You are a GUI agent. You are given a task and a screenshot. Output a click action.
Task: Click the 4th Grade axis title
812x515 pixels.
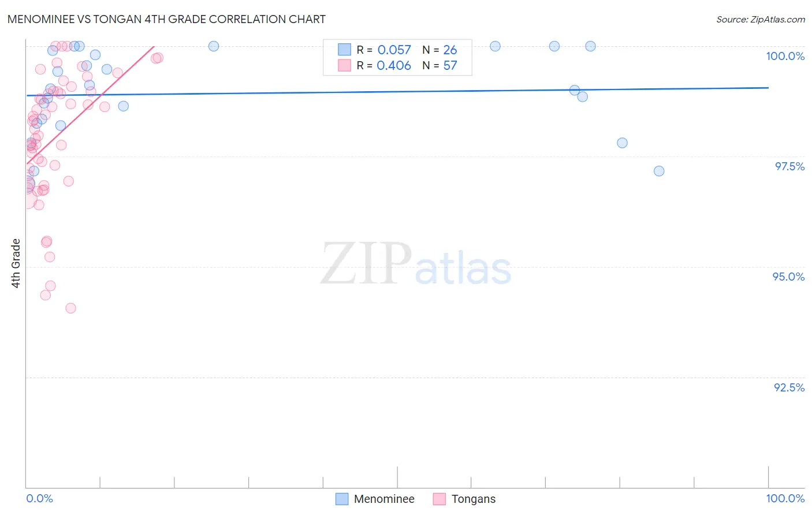point(16,263)
